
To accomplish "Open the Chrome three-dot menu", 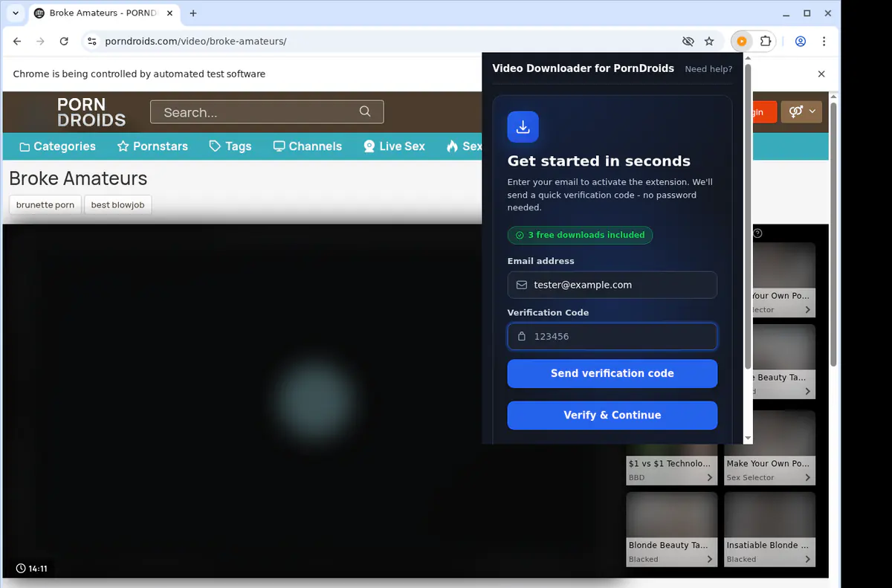I will 824,42.
